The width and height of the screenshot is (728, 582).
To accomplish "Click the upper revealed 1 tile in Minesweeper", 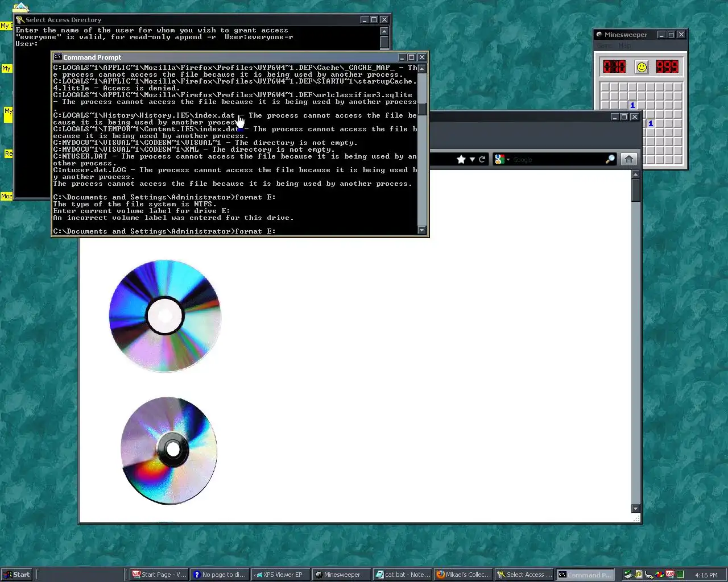I will tap(632, 105).
